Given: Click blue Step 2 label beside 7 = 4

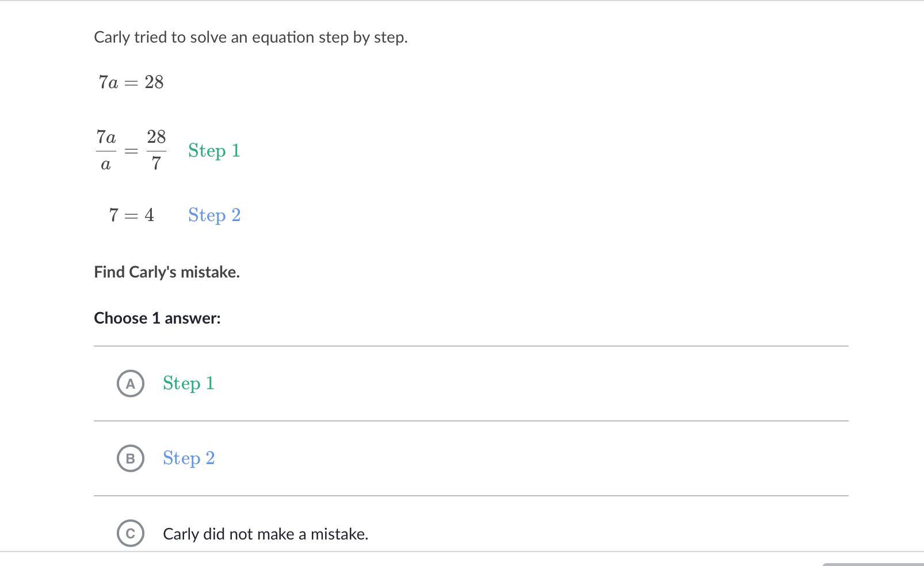Looking at the screenshot, I should pos(214,215).
